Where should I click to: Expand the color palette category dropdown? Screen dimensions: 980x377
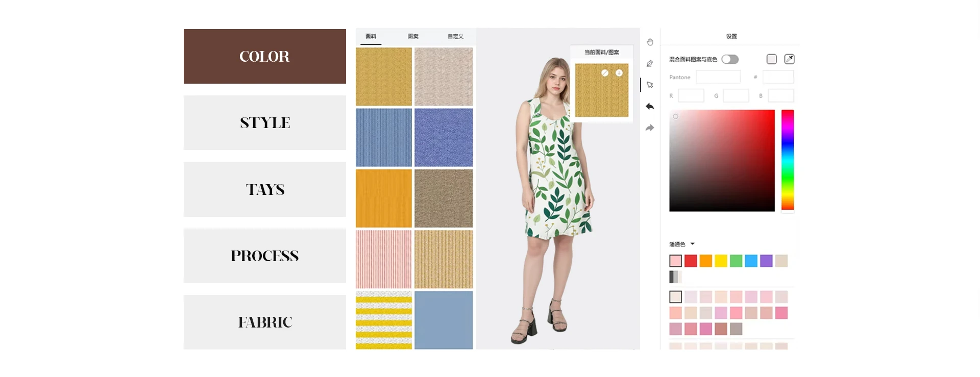click(693, 244)
